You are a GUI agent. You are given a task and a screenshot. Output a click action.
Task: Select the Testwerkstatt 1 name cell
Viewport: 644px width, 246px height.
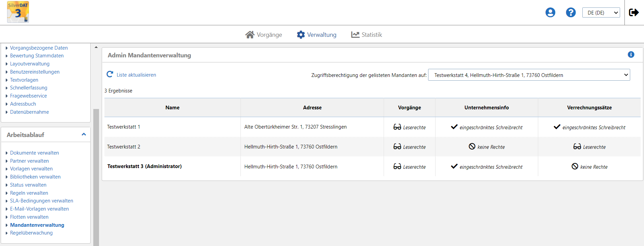[172, 127]
